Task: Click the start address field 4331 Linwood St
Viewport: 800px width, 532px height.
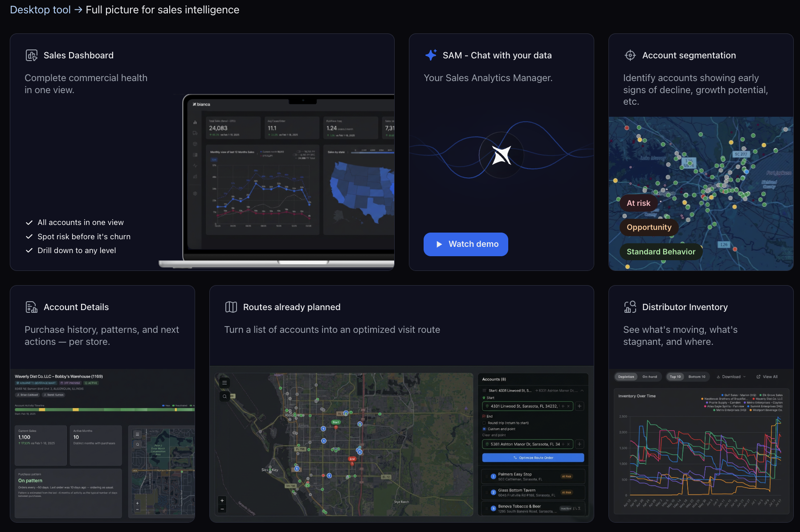Action: pyautogui.click(x=527, y=406)
